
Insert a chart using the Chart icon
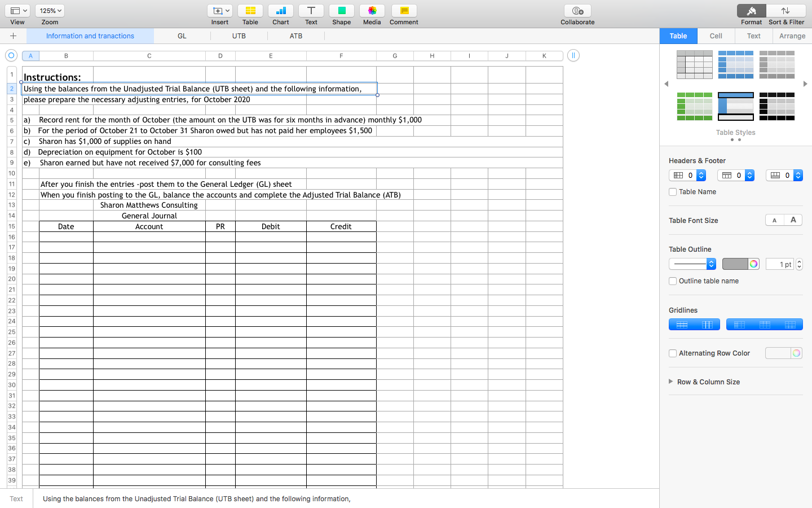[280, 10]
